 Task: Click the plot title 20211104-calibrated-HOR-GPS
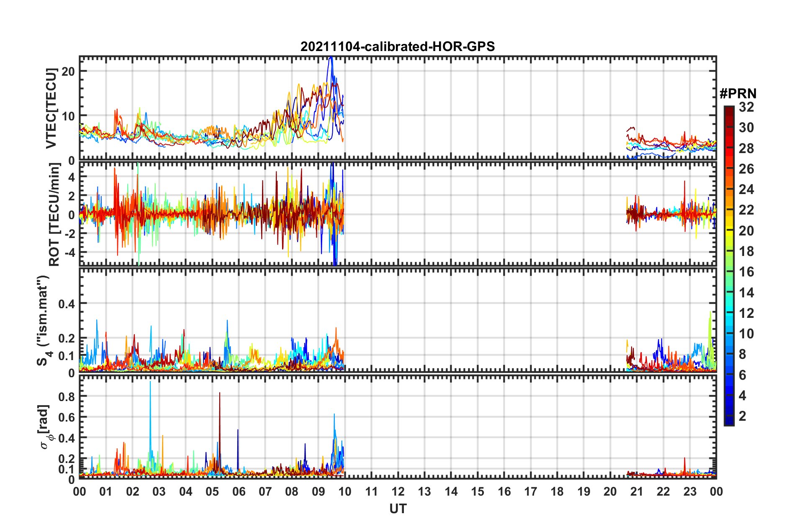tap(398, 46)
